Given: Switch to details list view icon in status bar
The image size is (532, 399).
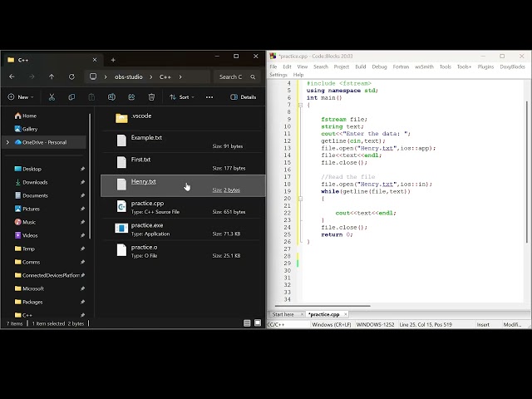Looking at the screenshot, I should coord(247,323).
